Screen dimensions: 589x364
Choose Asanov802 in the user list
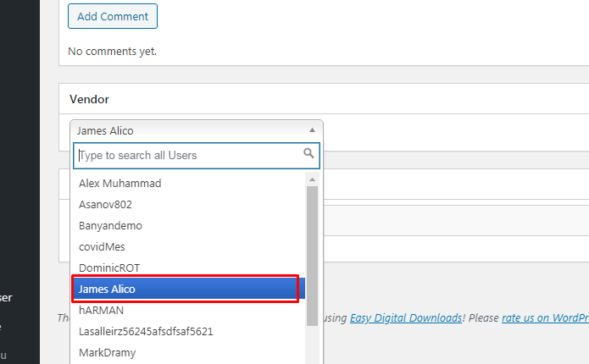188,205
